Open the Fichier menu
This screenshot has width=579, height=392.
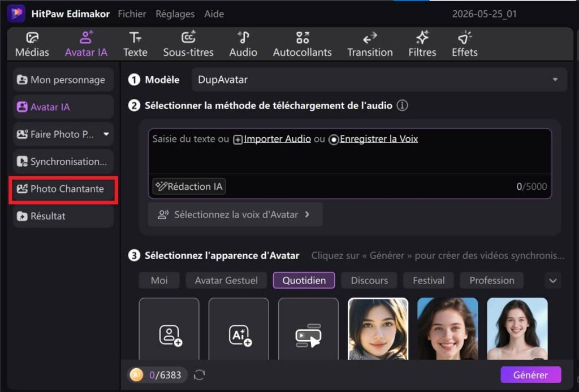pyautogui.click(x=132, y=14)
